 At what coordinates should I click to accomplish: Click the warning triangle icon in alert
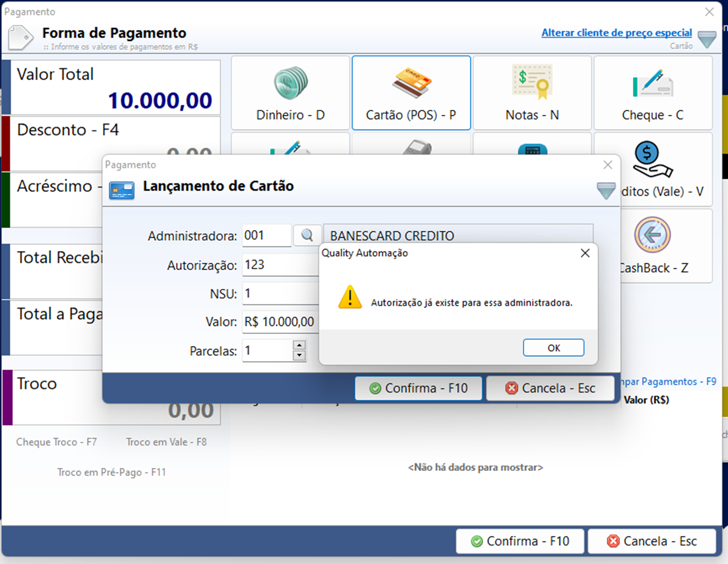pyautogui.click(x=350, y=297)
